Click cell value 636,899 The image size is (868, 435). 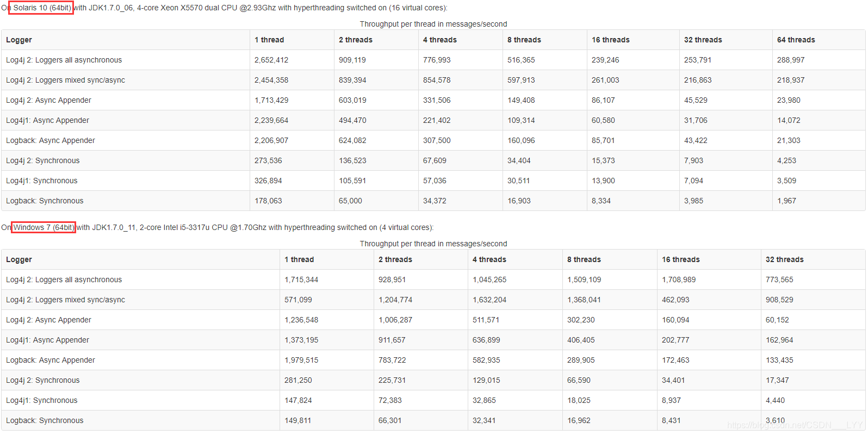(486, 340)
